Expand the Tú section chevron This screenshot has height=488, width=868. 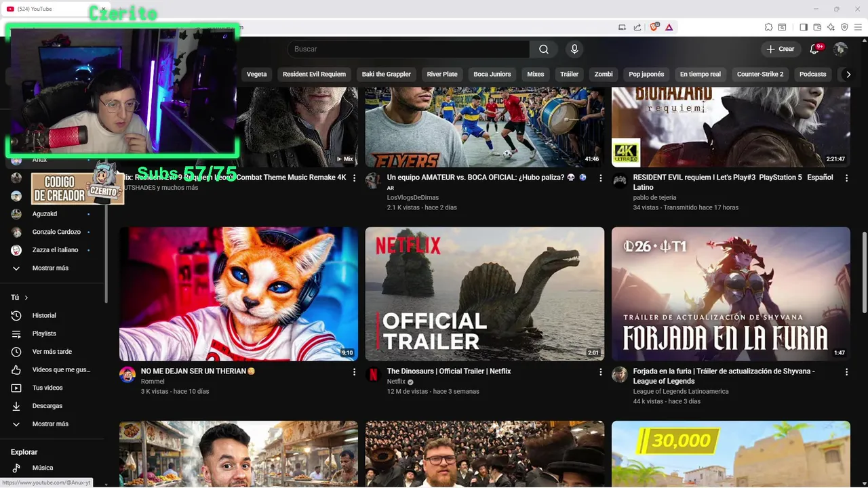[26, 298]
